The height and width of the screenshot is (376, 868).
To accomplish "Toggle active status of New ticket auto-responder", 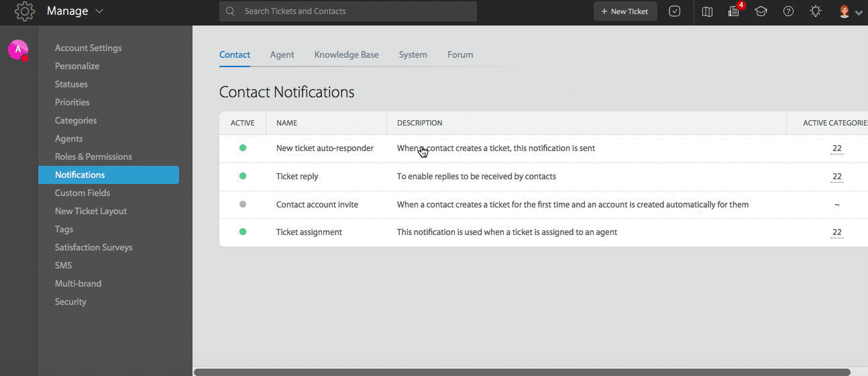I will (243, 148).
